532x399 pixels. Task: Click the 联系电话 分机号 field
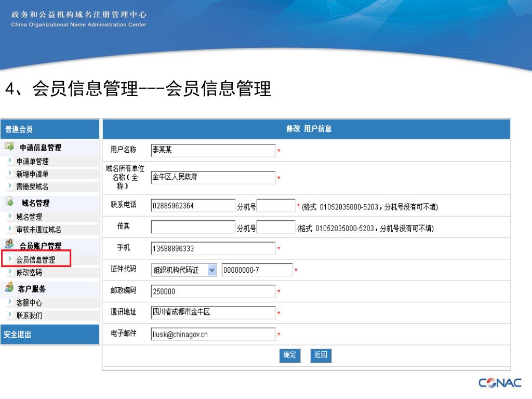pyautogui.click(x=276, y=206)
